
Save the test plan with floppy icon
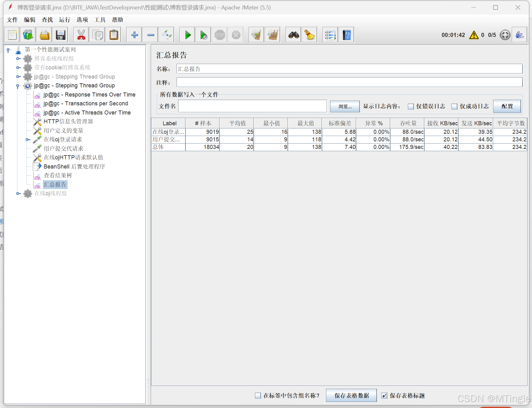point(60,35)
